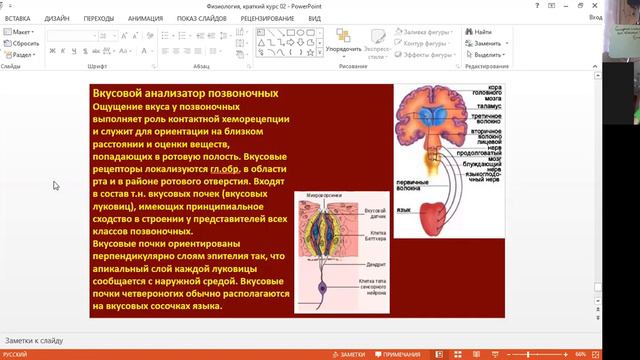Switch to slide sorter view icon

point(458,355)
